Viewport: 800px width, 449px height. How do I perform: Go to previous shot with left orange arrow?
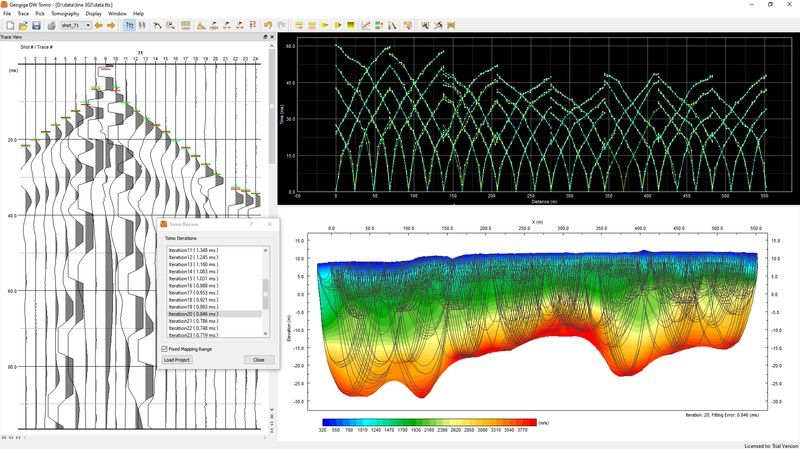pyautogui.click(x=99, y=25)
